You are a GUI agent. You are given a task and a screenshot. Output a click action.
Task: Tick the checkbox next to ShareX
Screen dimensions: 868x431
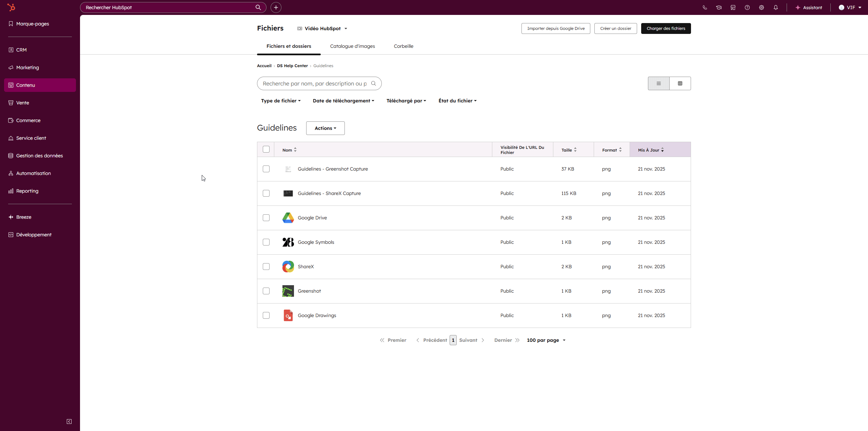(x=267, y=267)
